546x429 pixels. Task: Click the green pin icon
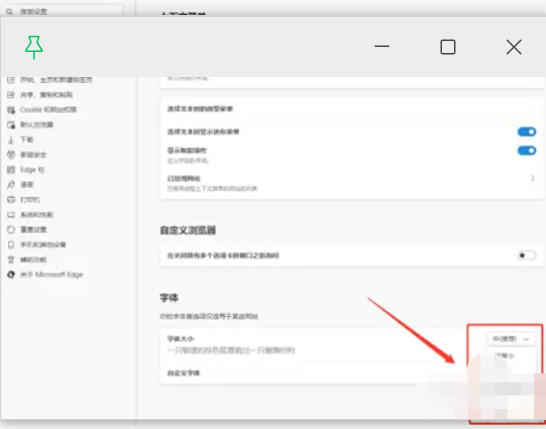(34, 47)
